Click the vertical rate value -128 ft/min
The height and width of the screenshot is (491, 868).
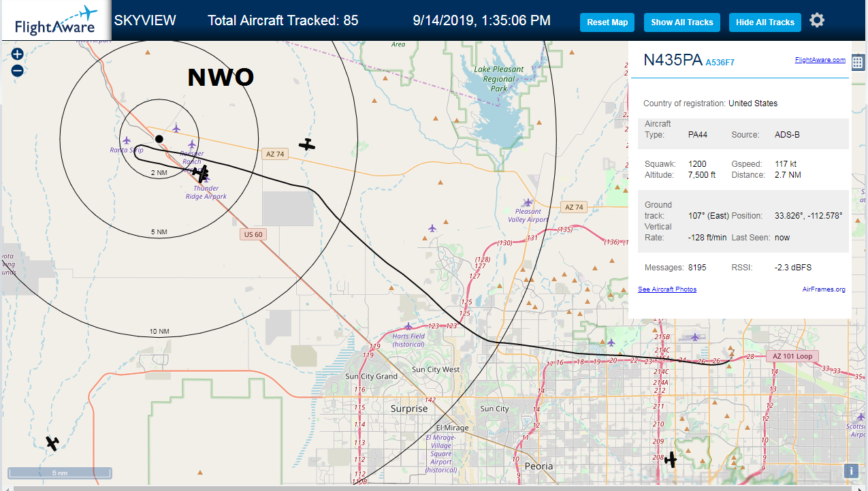[707, 238]
